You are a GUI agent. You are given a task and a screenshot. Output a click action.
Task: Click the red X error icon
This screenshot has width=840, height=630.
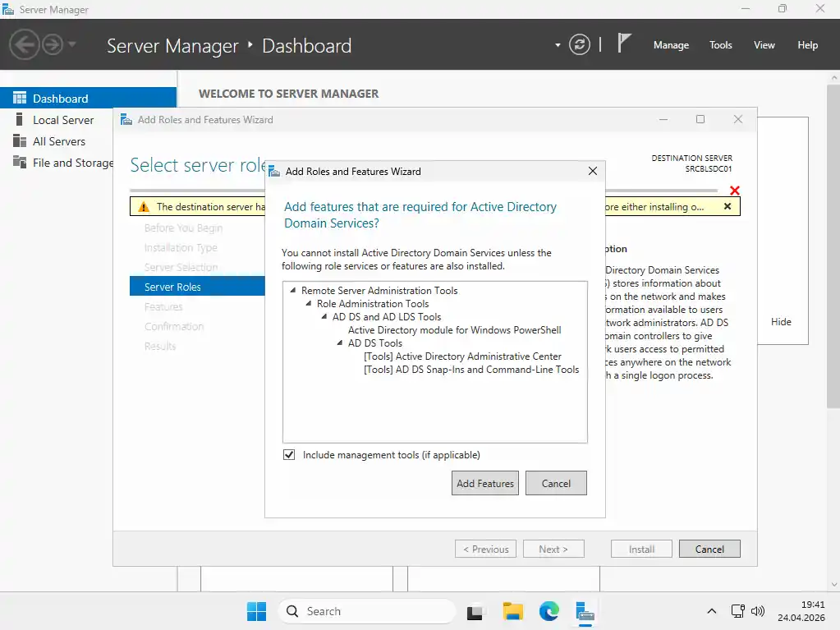734,191
